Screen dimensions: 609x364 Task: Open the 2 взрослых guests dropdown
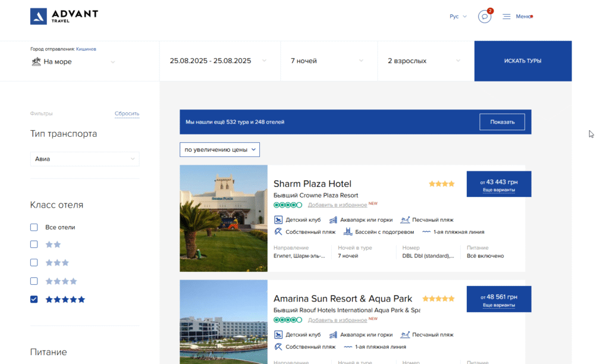pos(426,61)
